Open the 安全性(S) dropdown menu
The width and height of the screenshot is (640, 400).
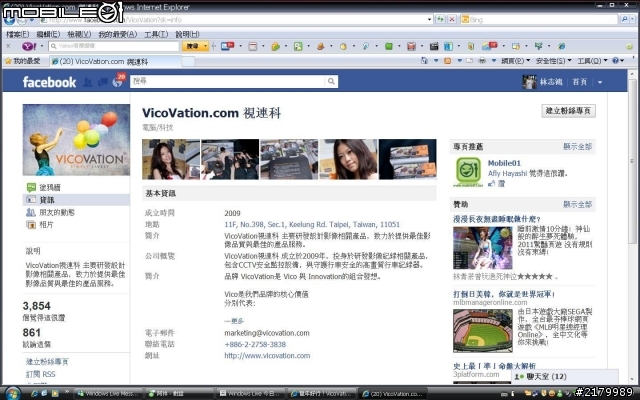coord(553,61)
